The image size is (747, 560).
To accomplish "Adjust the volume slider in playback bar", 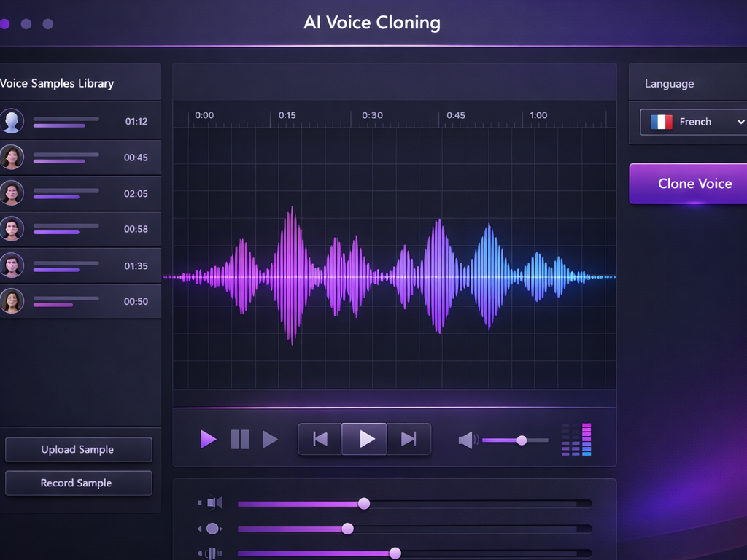I will 521,440.
